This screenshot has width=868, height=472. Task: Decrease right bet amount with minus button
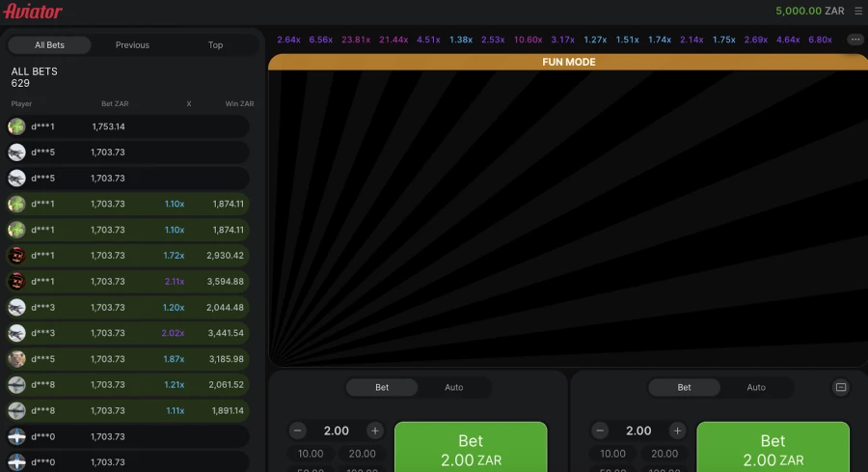(600, 430)
